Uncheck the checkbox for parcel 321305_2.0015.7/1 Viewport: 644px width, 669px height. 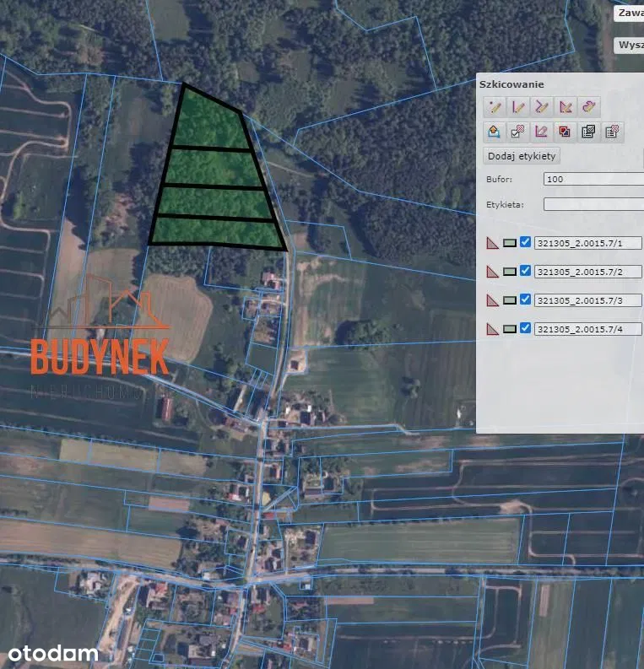526,242
